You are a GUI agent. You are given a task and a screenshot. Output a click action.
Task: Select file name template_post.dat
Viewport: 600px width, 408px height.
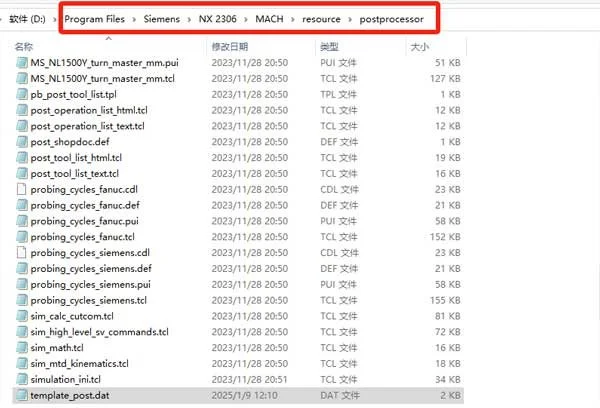point(70,395)
